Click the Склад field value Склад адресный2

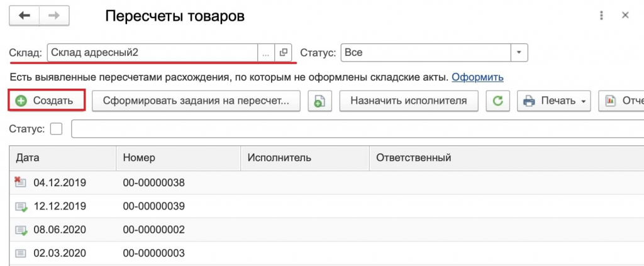pyautogui.click(x=152, y=53)
